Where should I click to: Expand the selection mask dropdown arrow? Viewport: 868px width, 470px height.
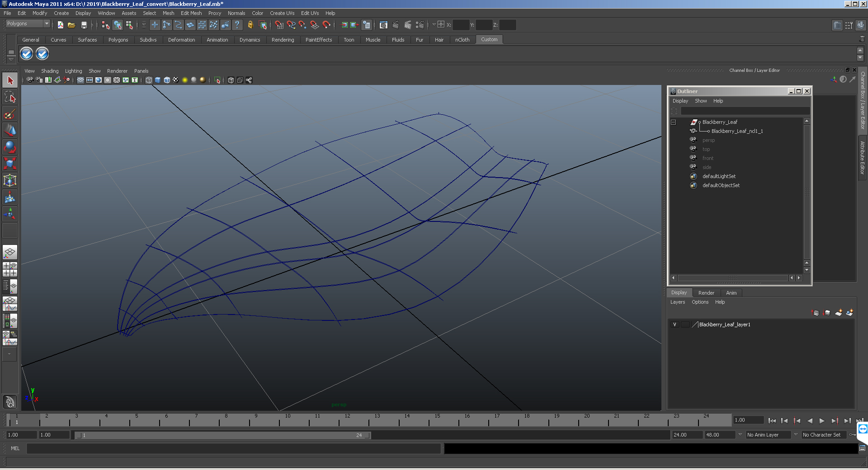pyautogui.click(x=144, y=25)
